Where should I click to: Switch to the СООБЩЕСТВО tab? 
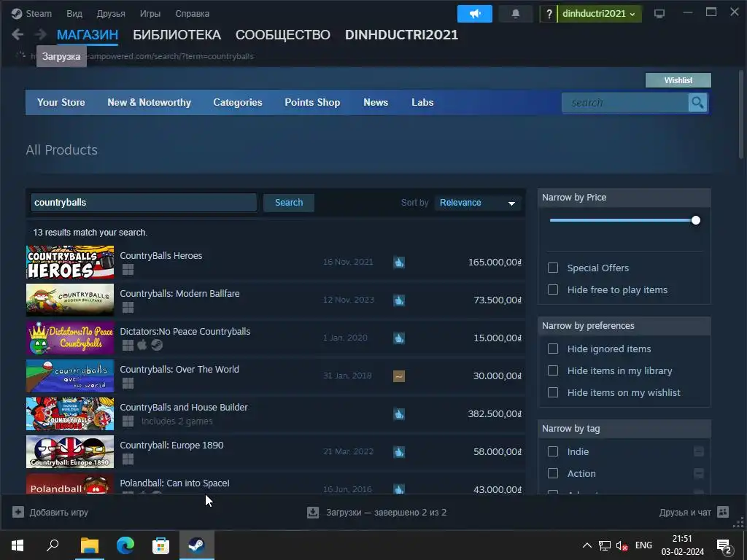(282, 35)
